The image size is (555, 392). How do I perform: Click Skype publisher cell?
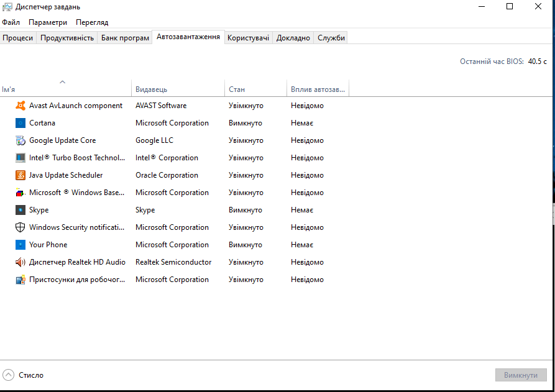[x=145, y=210]
